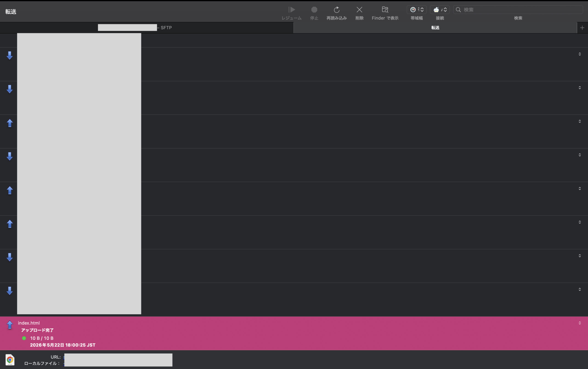Image resolution: width=588 pixels, height=369 pixels.
Task: Click into the 検索 search field
Action: tap(518, 9)
